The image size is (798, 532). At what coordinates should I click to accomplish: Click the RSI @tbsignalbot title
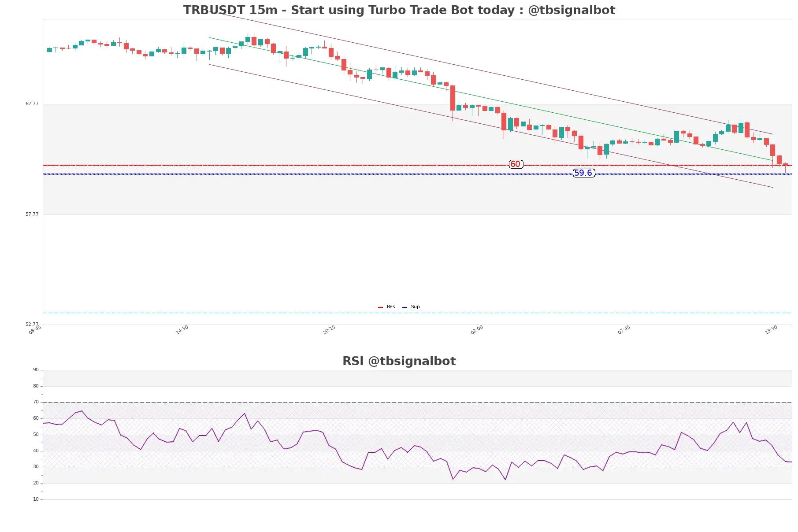pyautogui.click(x=399, y=361)
